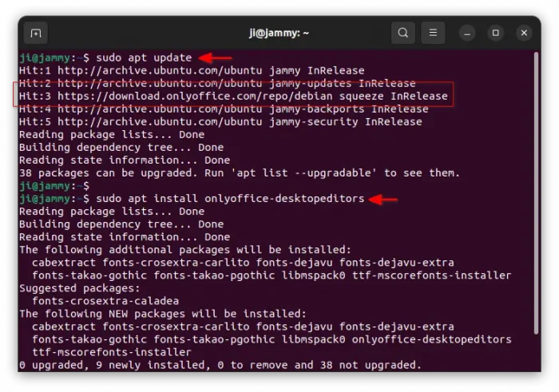Click the search magnifier icon
Image resolution: width=559 pixels, height=392 pixels.
(x=403, y=33)
